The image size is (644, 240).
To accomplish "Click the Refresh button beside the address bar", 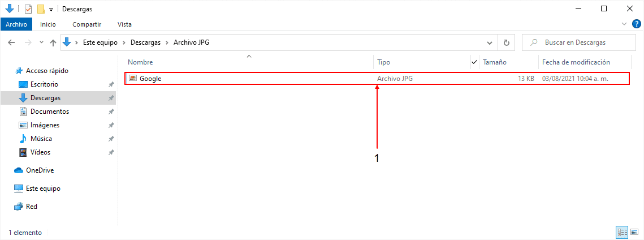I will point(507,42).
